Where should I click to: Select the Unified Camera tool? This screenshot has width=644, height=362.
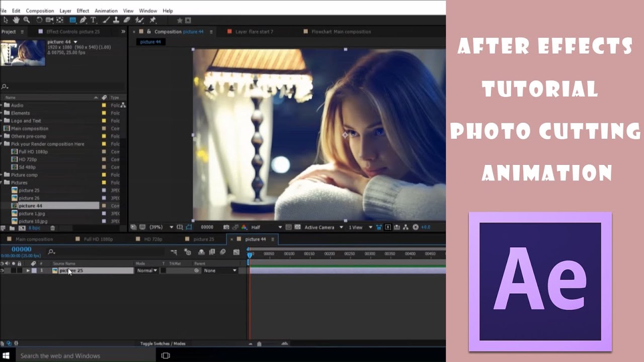(x=49, y=20)
